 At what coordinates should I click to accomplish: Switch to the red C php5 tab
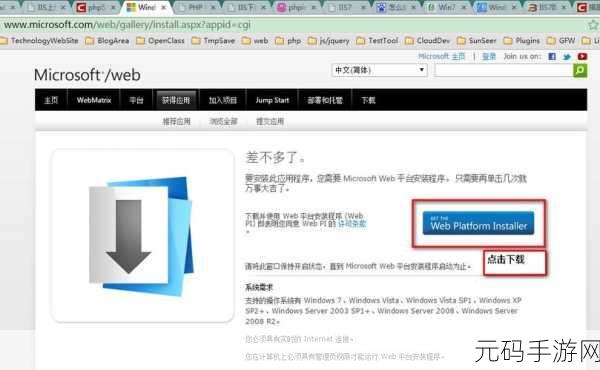tap(95, 7)
